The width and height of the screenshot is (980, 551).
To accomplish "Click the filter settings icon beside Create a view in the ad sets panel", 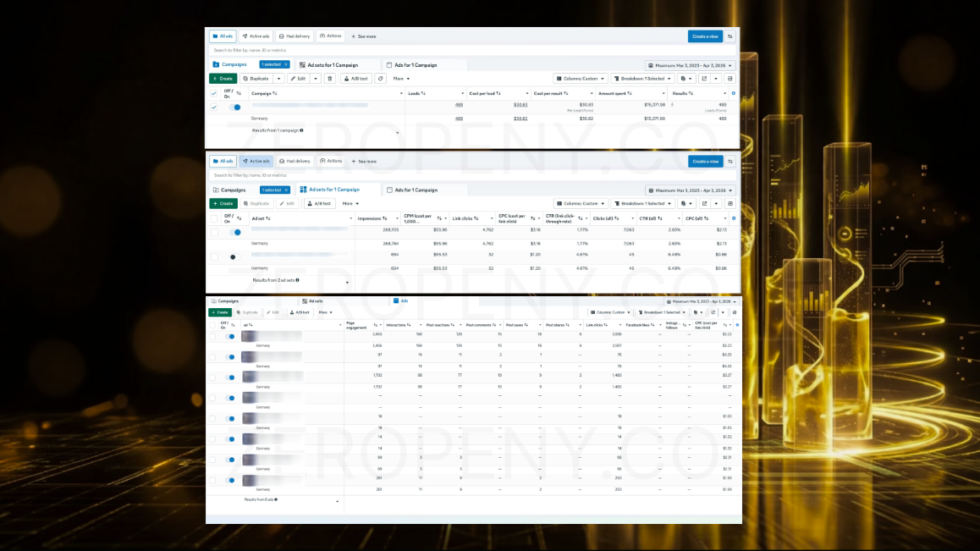I will pos(730,162).
